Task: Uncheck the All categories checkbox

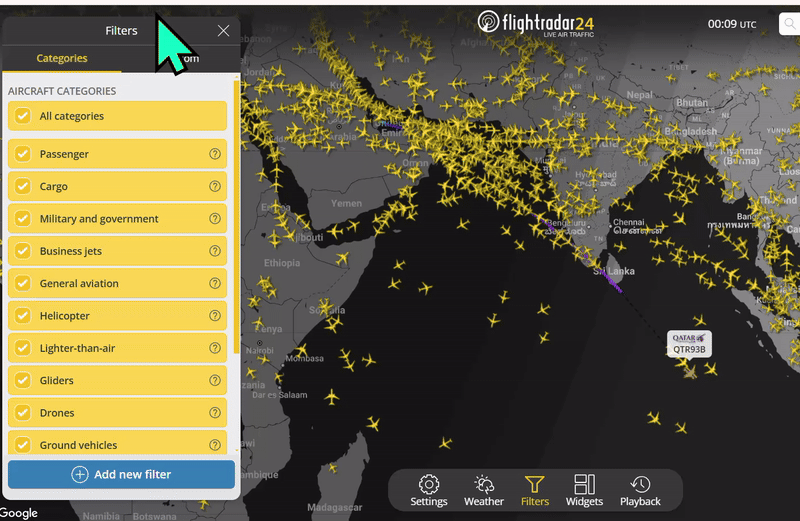Action: 23,116
